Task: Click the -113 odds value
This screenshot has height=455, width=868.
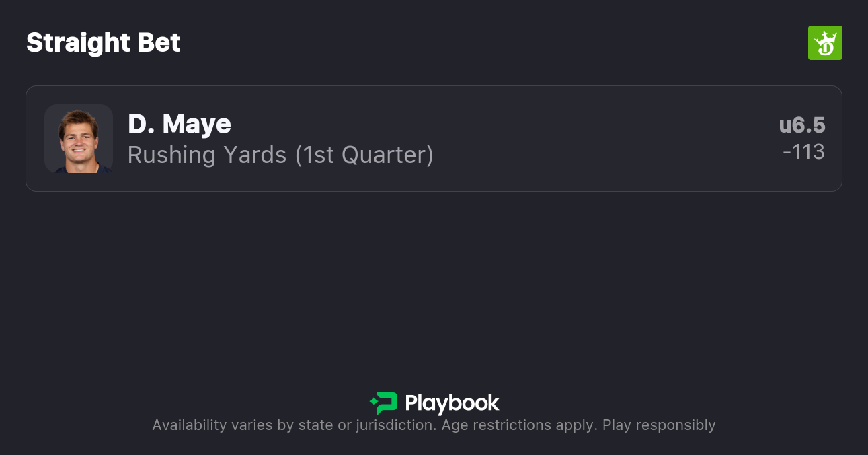Action: [x=803, y=152]
